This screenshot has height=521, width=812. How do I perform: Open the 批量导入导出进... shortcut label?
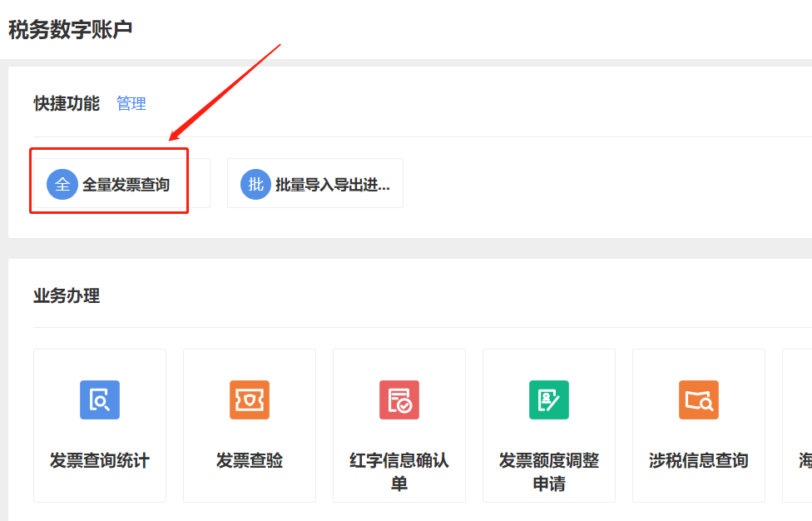click(x=333, y=185)
